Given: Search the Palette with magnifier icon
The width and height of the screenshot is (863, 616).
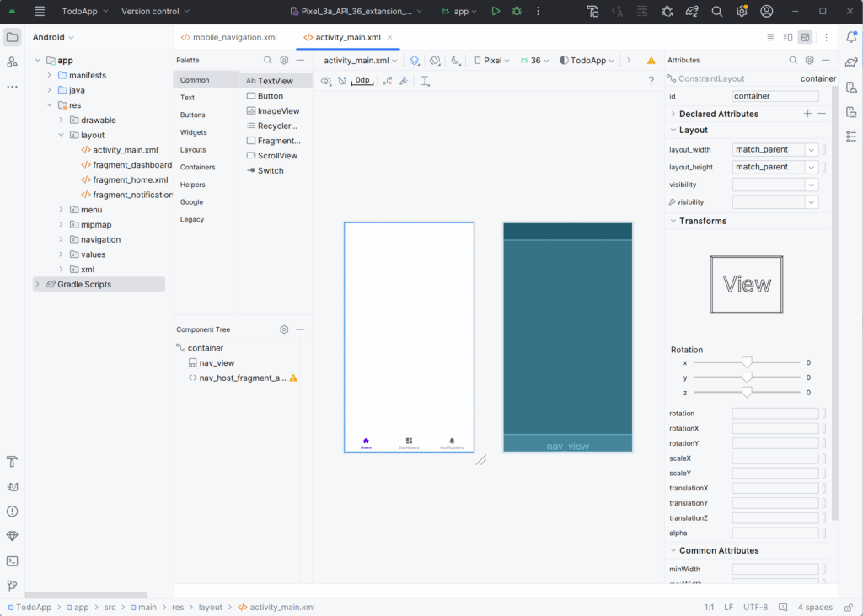Looking at the screenshot, I should (267, 60).
